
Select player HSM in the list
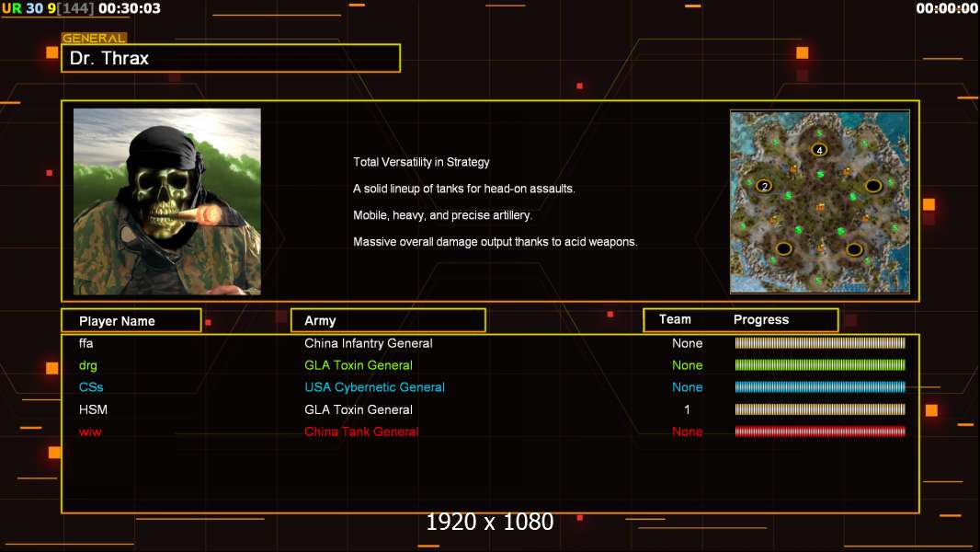tap(93, 409)
